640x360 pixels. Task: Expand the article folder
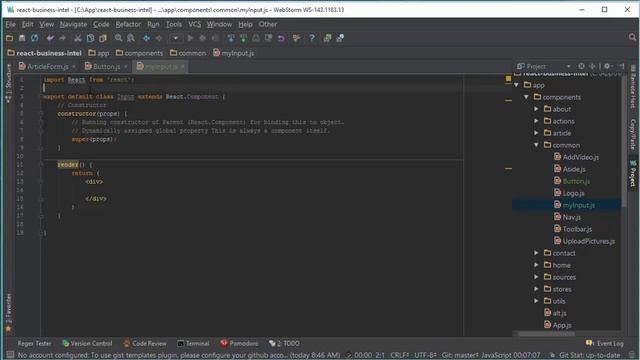pyautogui.click(x=536, y=133)
